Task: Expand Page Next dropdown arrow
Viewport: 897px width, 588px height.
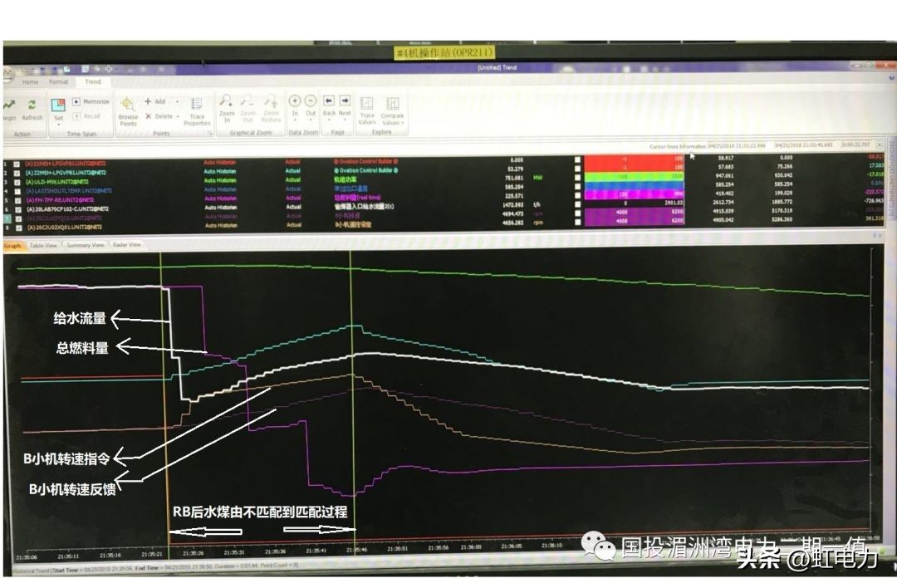Action: 345,120
